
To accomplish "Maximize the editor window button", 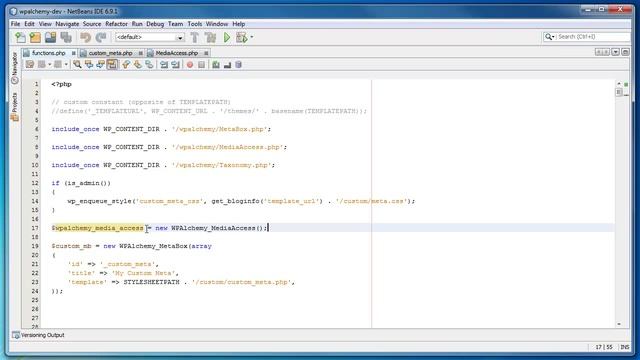I will (625, 52).
